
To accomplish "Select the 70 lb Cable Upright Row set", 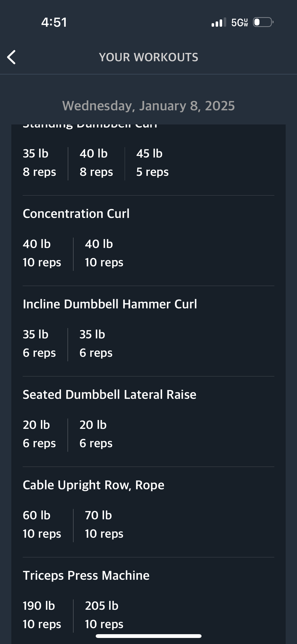I will click(x=104, y=524).
